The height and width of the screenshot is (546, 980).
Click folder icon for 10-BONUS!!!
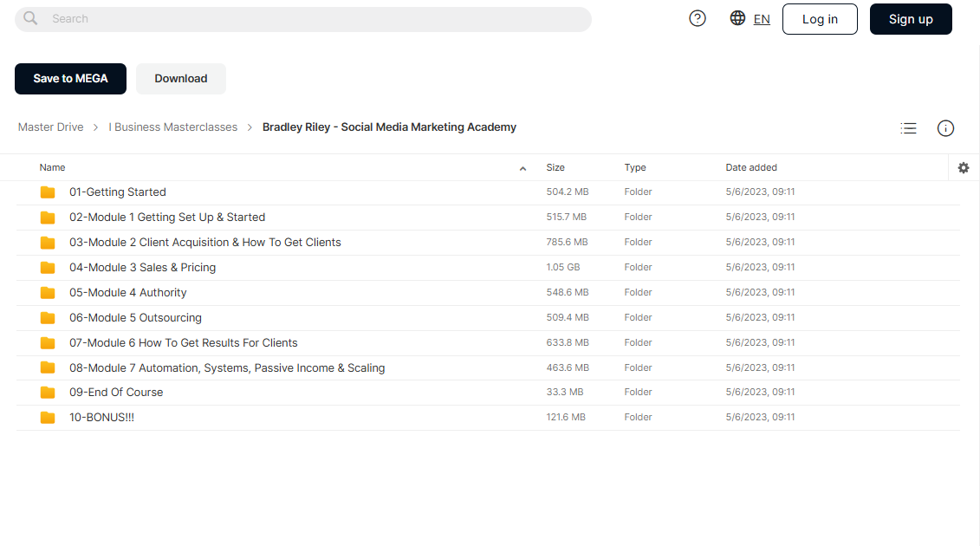click(48, 417)
